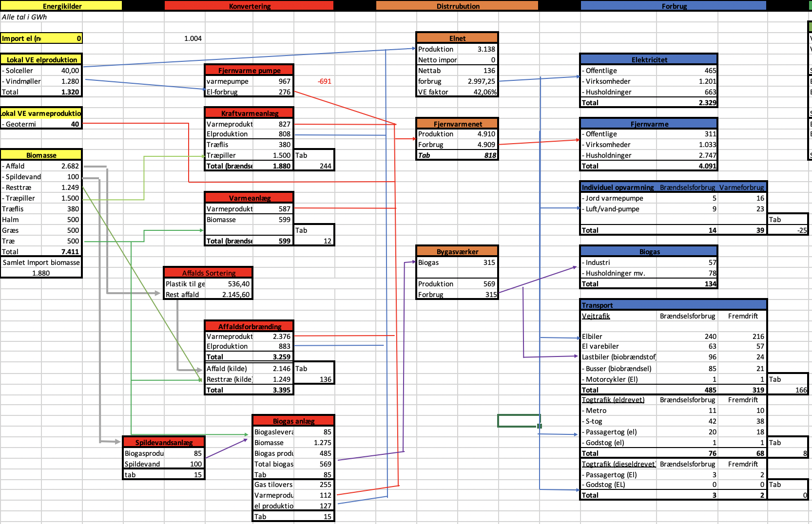The width and height of the screenshot is (812, 524).
Task: Click the Solceller value 40,00
Action: pos(70,71)
